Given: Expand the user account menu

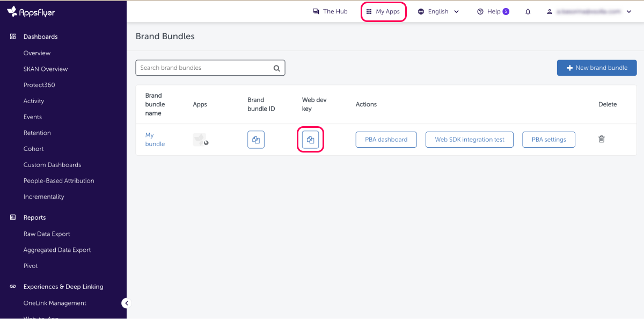Looking at the screenshot, I should click(589, 12).
